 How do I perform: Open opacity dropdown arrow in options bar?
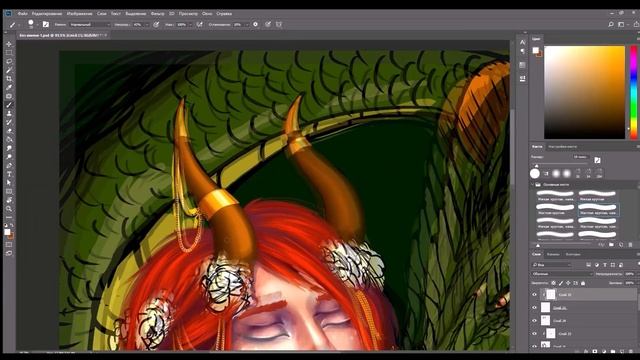147,25
